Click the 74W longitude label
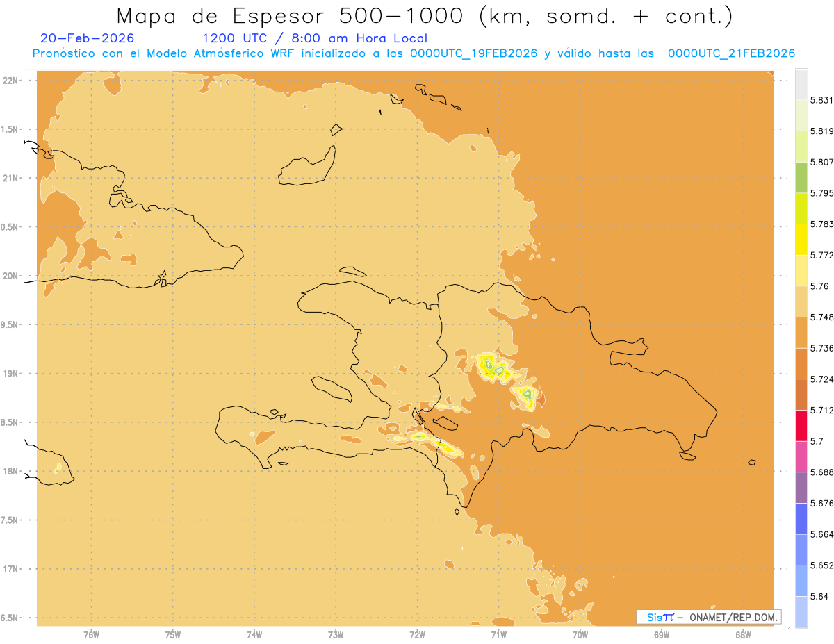This screenshot has width=834, height=644. pyautogui.click(x=254, y=634)
